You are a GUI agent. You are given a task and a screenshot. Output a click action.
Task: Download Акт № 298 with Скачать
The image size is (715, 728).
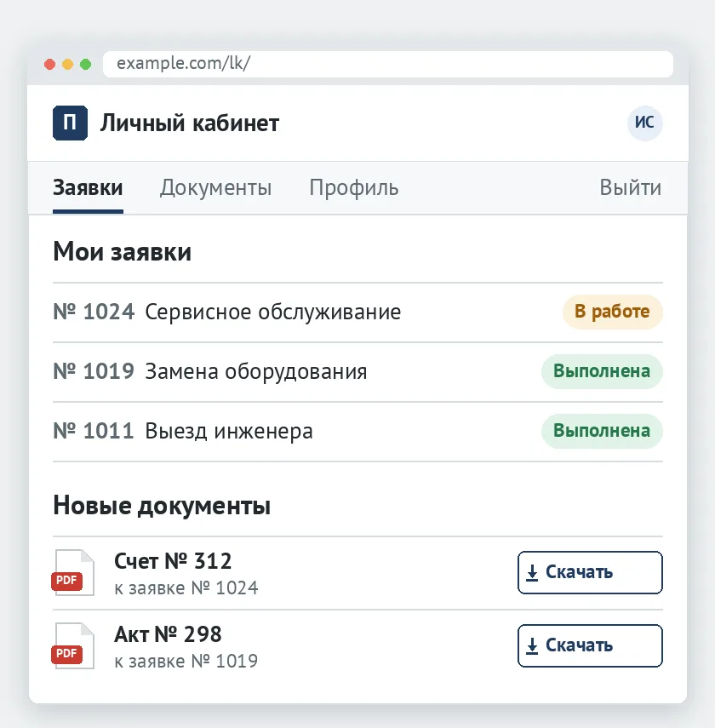590,645
